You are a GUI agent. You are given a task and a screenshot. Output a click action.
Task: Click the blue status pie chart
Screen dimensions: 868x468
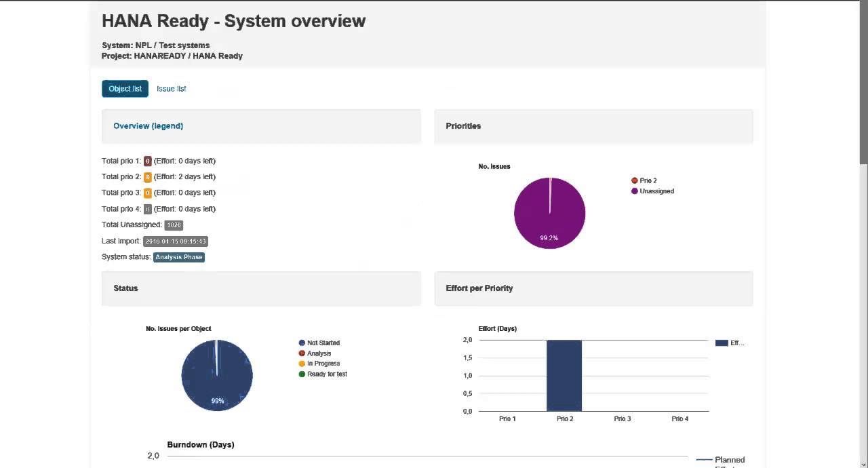tap(217, 375)
